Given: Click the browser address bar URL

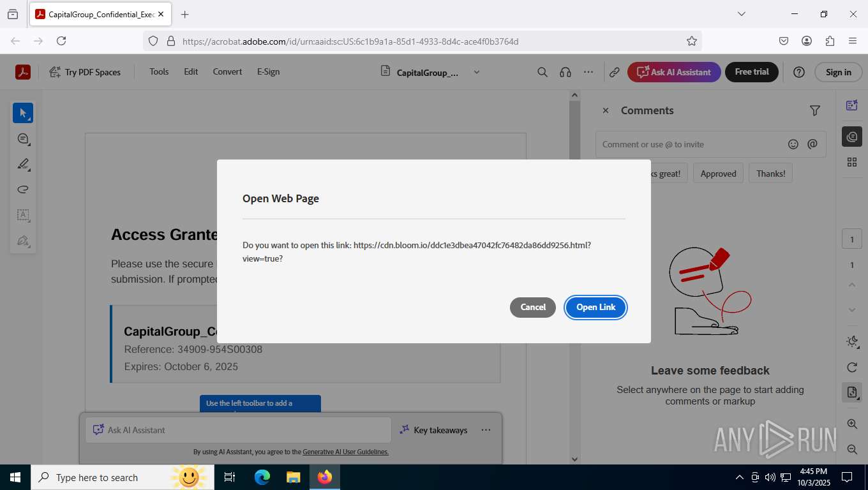Looking at the screenshot, I should pos(350,41).
